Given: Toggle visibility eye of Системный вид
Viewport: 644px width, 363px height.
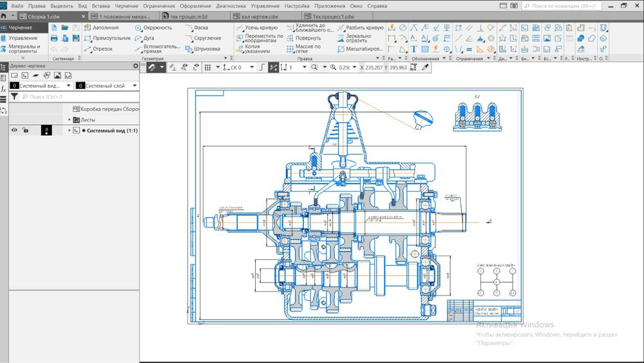Looking at the screenshot, I should pos(14,130).
